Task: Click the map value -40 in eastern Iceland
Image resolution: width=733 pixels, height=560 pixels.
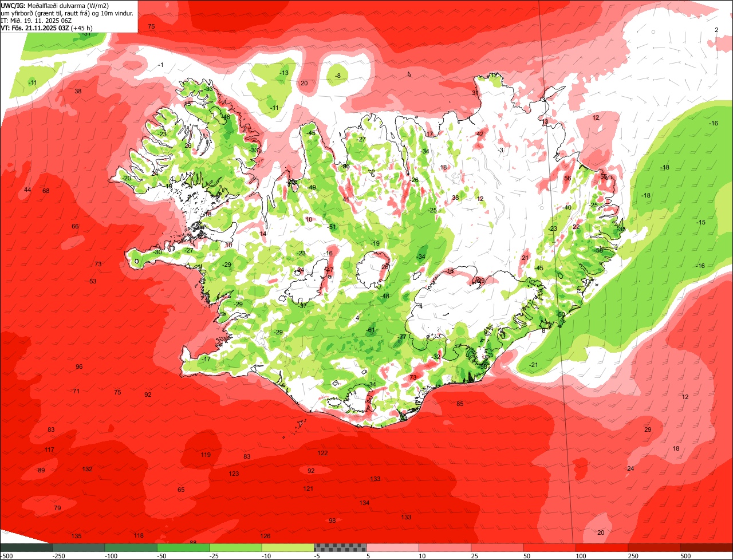Action: 567,207
